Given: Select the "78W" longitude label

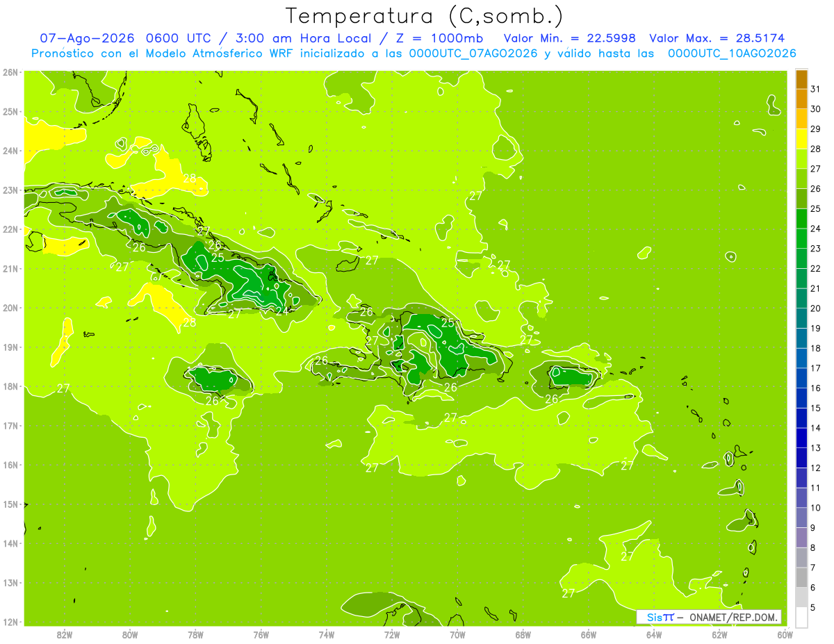Looking at the screenshot, I should point(195,635).
